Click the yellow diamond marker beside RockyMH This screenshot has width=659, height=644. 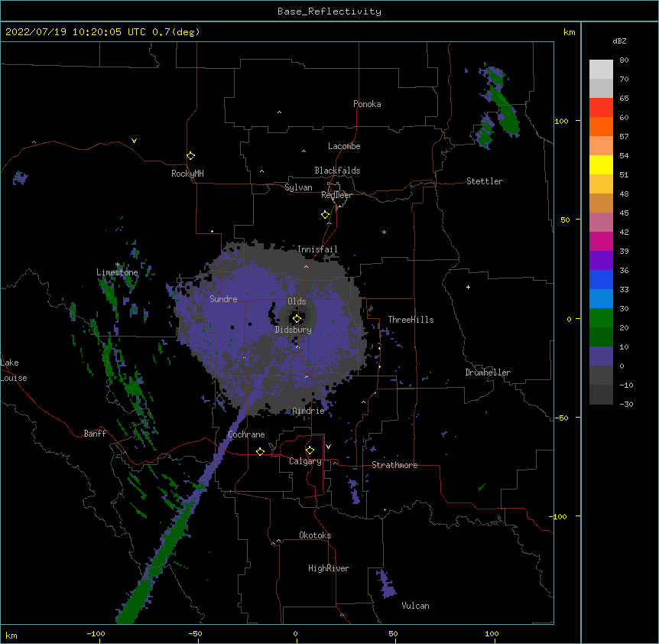pyautogui.click(x=190, y=156)
